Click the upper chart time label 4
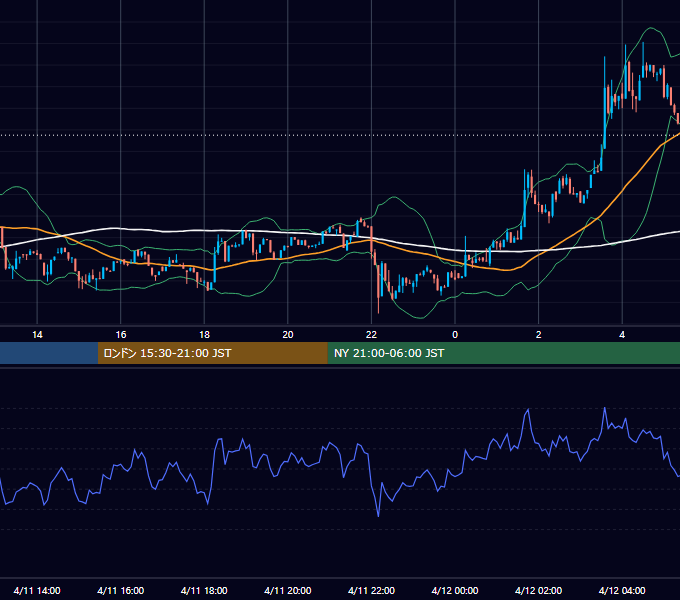 (622, 335)
